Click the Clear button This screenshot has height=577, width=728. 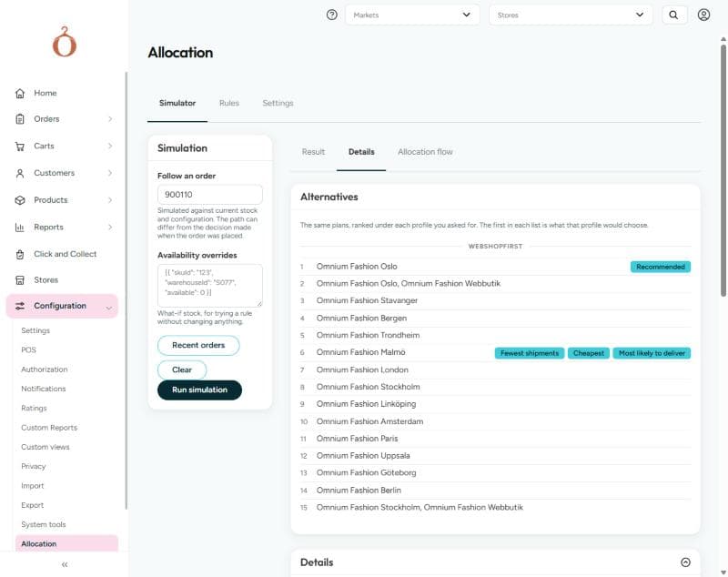point(182,370)
